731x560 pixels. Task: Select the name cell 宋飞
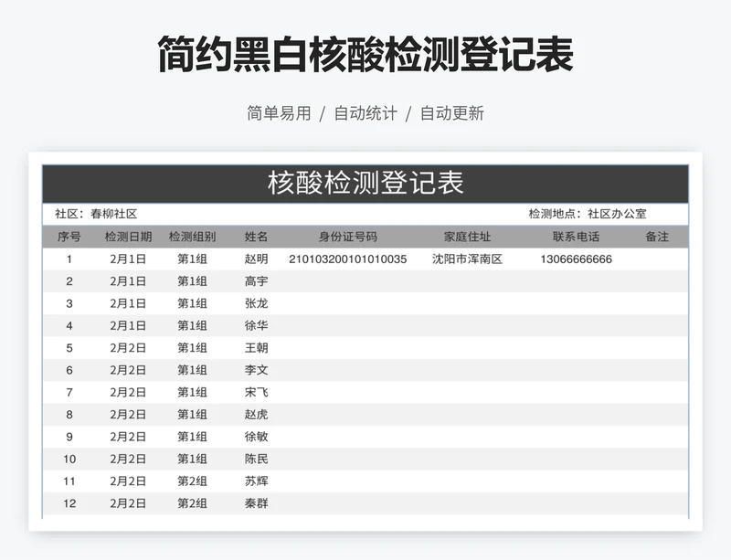pyautogui.click(x=257, y=392)
